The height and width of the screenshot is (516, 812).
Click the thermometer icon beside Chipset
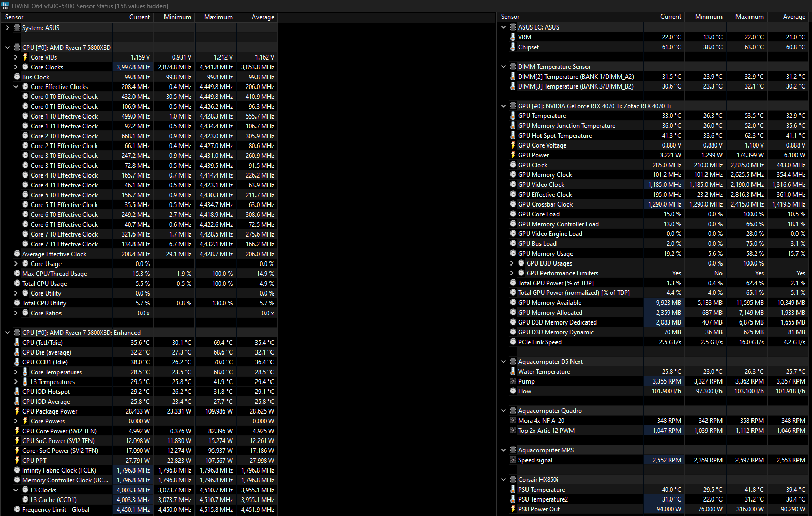513,47
